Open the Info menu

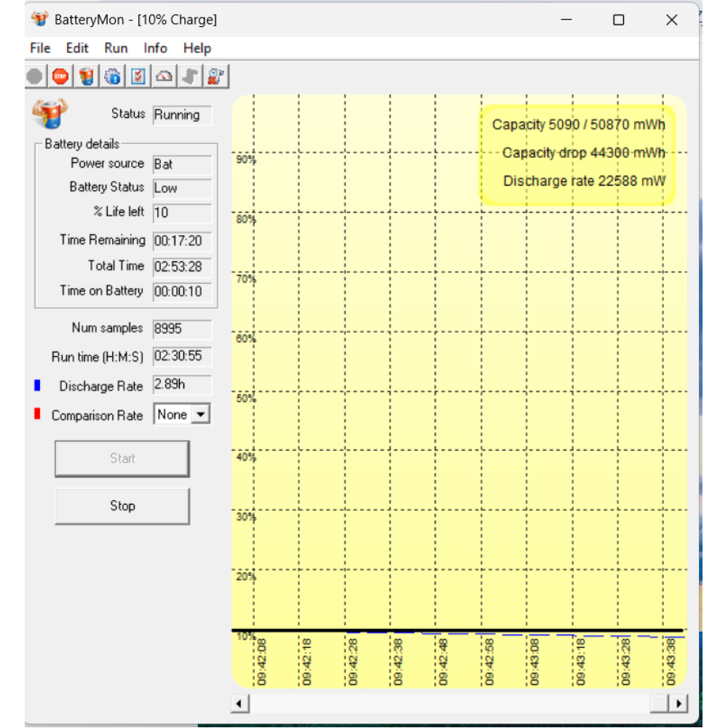155,48
